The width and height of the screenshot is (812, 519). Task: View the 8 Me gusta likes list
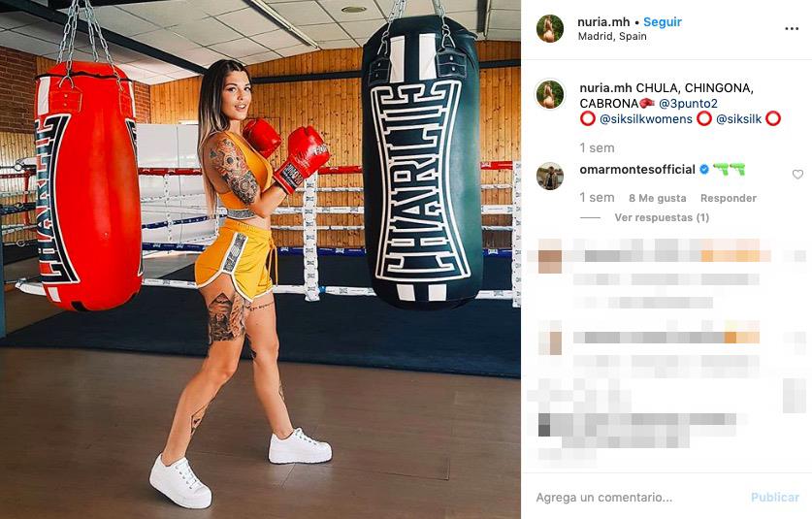657,198
